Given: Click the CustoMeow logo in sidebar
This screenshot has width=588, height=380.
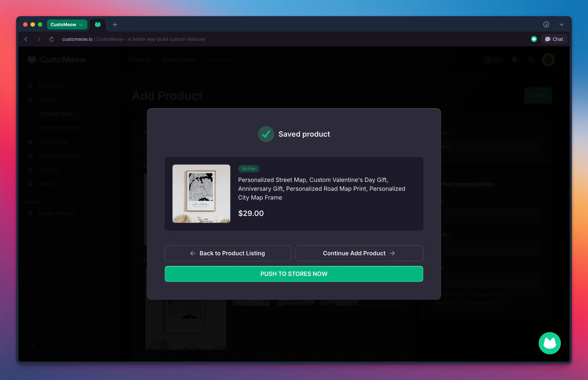Looking at the screenshot, I should coord(57,59).
